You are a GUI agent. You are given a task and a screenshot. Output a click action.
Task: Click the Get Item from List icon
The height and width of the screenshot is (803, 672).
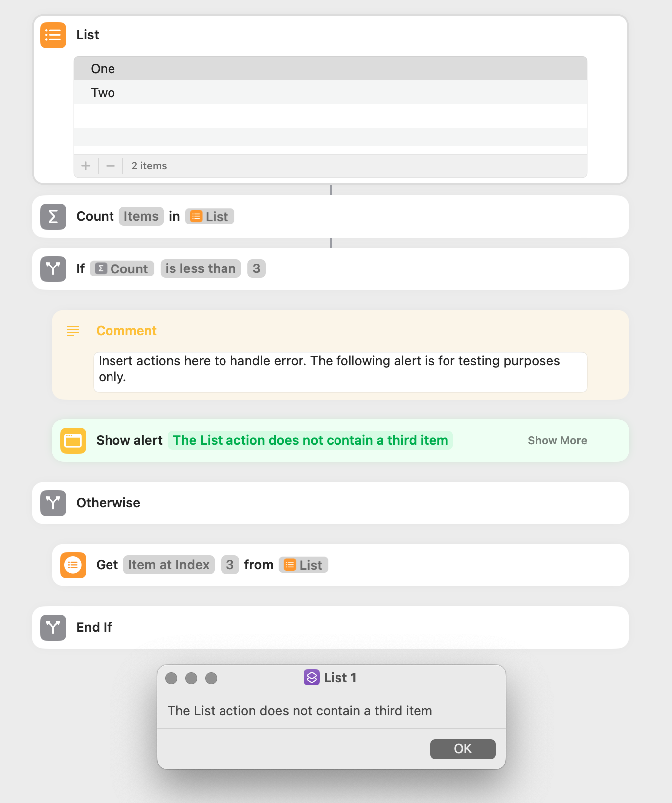click(73, 565)
